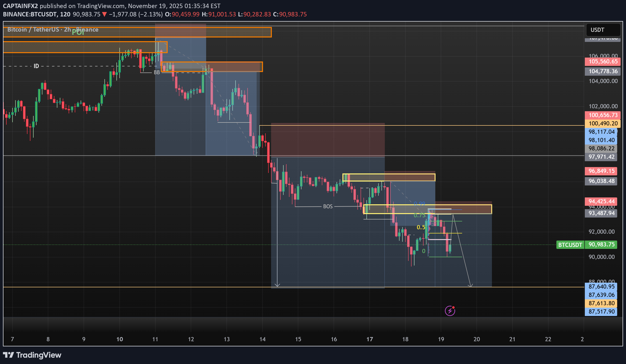Screen dimensions: 626x364
Task: Click the 120 timeframe indicator
Action: point(65,14)
